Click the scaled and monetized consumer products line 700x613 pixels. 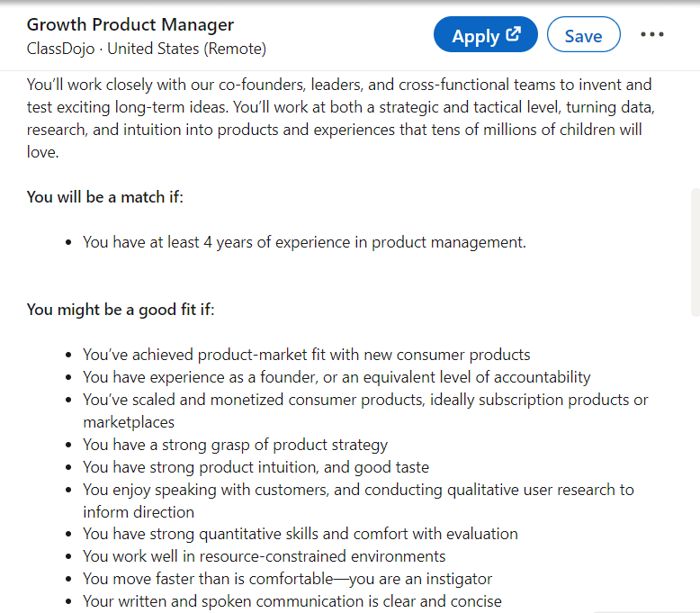365,400
